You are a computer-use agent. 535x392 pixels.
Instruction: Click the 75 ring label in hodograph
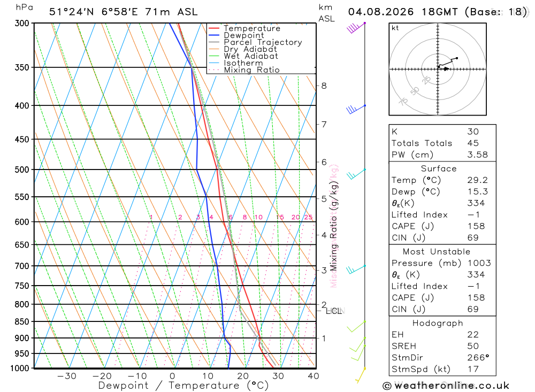403,101
